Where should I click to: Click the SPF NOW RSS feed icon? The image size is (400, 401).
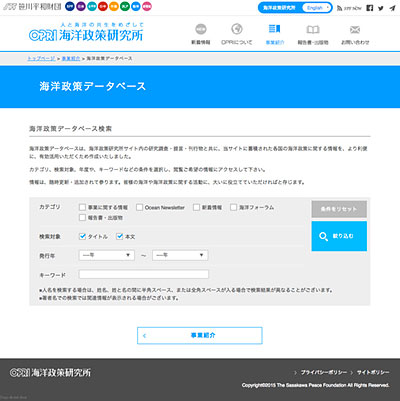point(339,8)
